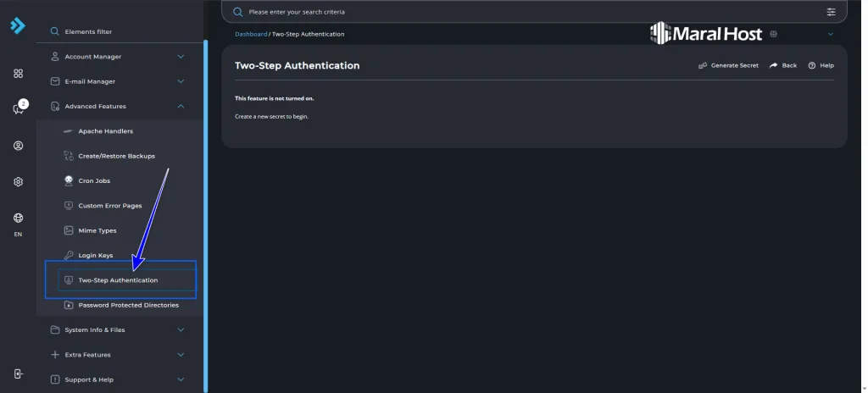The height and width of the screenshot is (393, 868).
Task: Click the Generate Secret button
Action: pos(728,65)
